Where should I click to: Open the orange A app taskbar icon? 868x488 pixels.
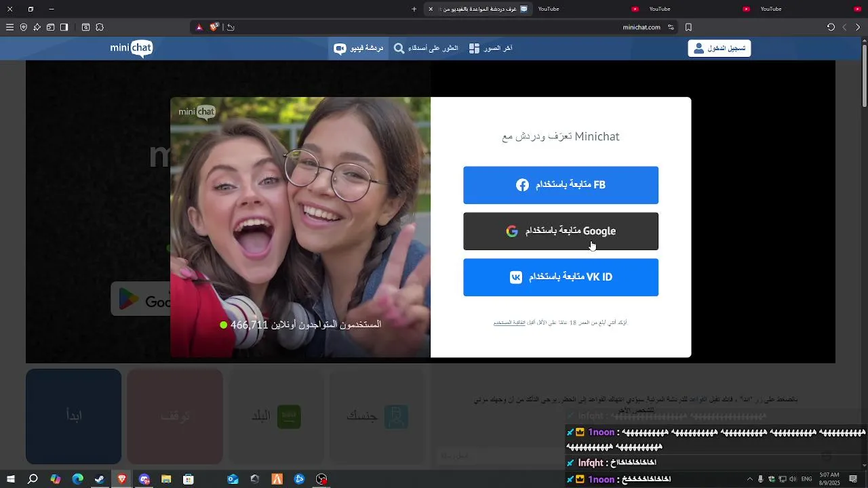[x=277, y=479]
